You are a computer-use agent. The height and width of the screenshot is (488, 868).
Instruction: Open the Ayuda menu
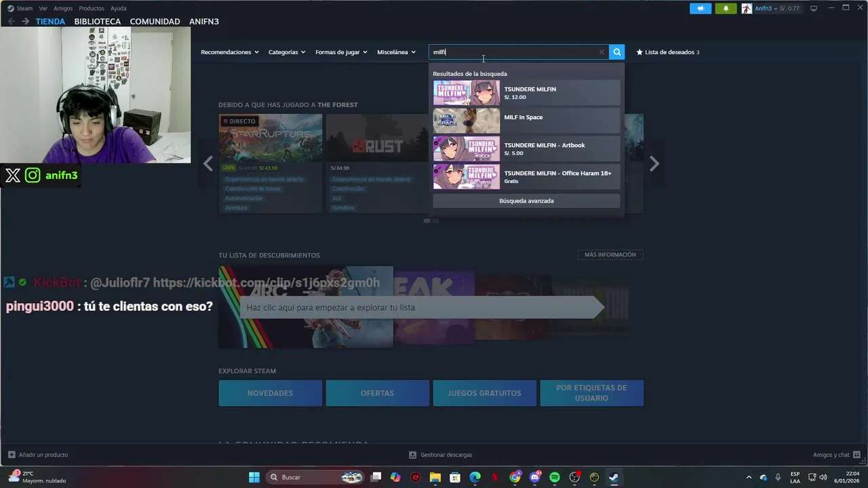pos(119,8)
